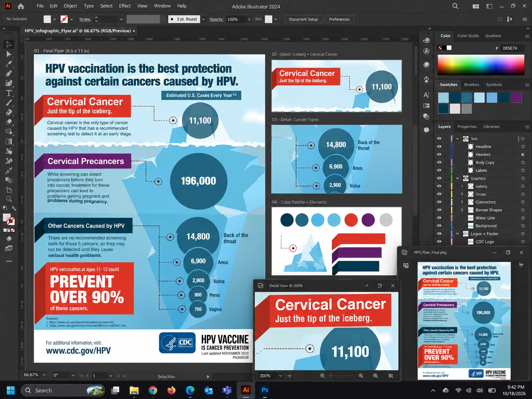Screen dimensions: 532x399
Task: Open the Character panel icon in dock
Action: pos(426,95)
